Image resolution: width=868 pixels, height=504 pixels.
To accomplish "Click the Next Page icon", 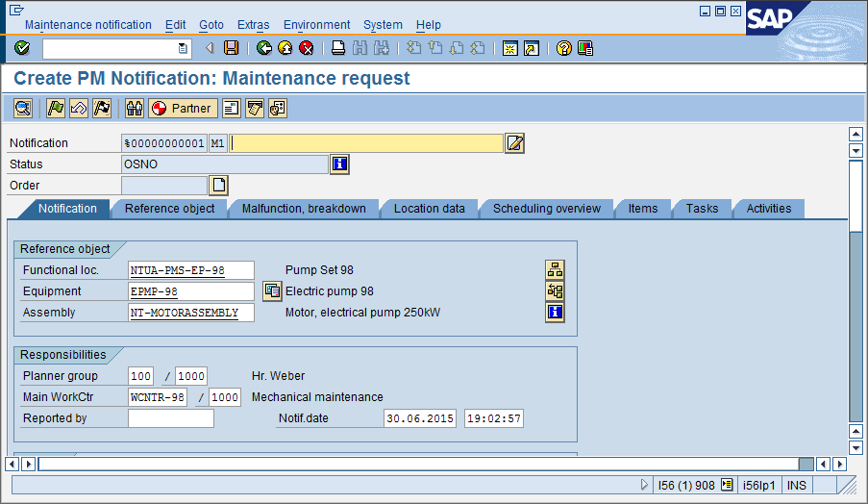I will [x=457, y=48].
